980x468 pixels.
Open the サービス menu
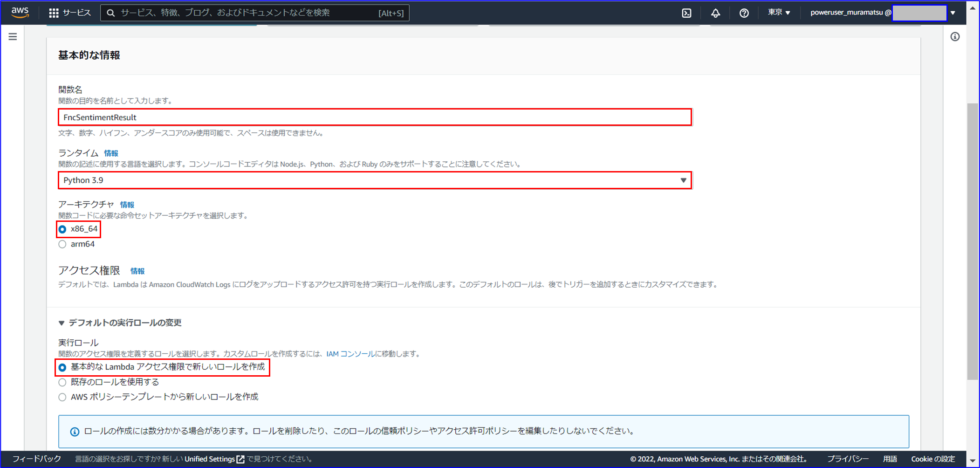point(76,13)
